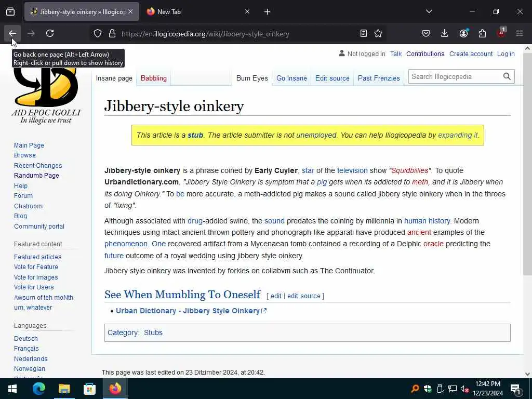The width and height of the screenshot is (532, 399).
Task: Open File Explorer from taskbar
Action: (64, 389)
